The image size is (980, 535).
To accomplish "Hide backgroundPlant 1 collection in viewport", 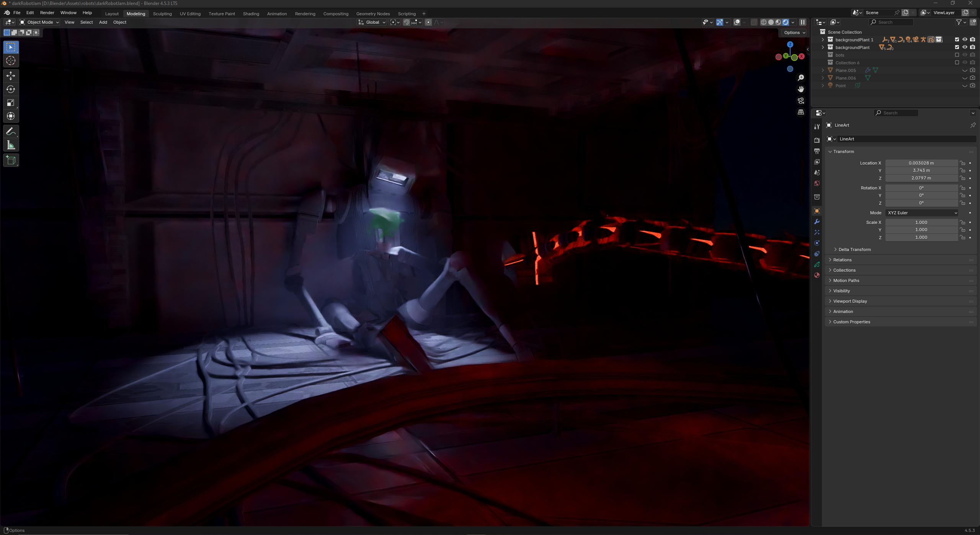I will point(965,39).
